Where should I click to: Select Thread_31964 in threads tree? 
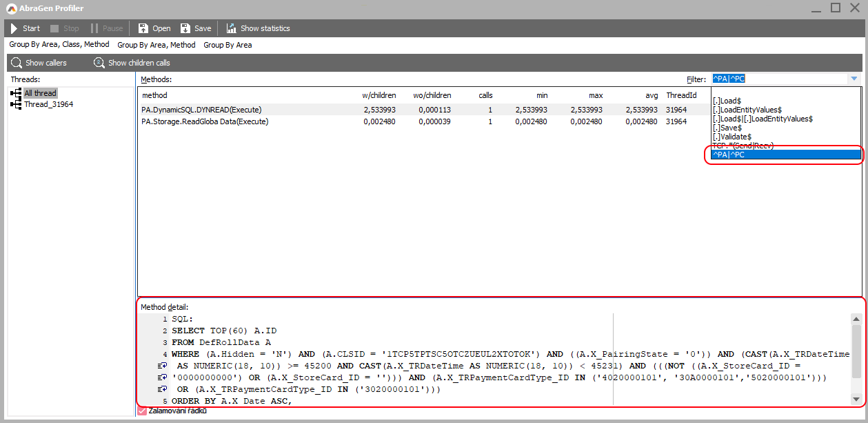48,104
